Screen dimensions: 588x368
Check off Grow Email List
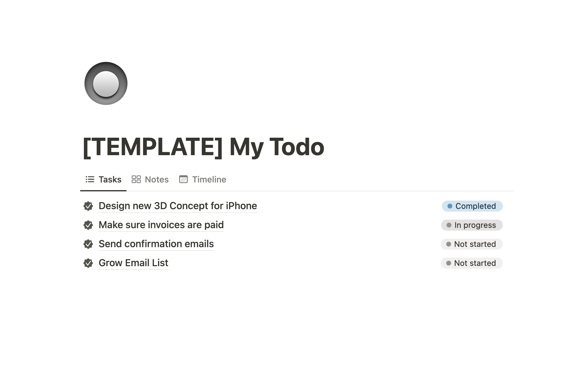pyautogui.click(x=89, y=263)
